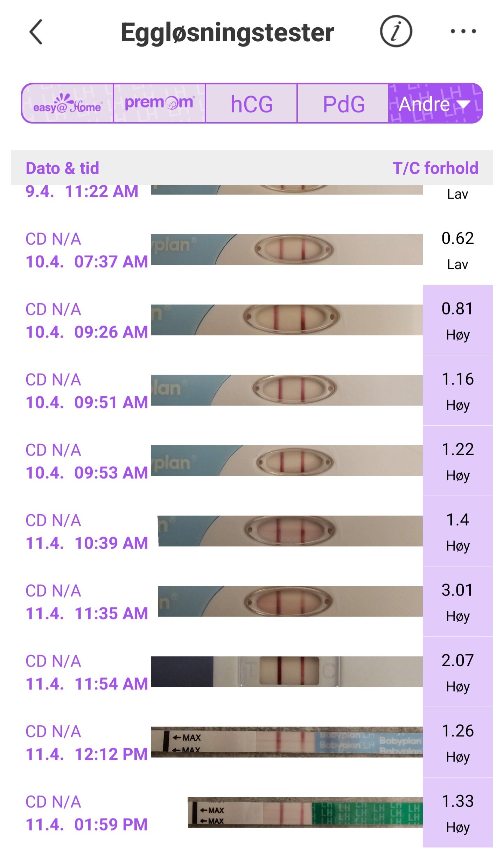
Task: Open Babyplan strip photo from 11.4. 12:12 PM
Action: 287,742
